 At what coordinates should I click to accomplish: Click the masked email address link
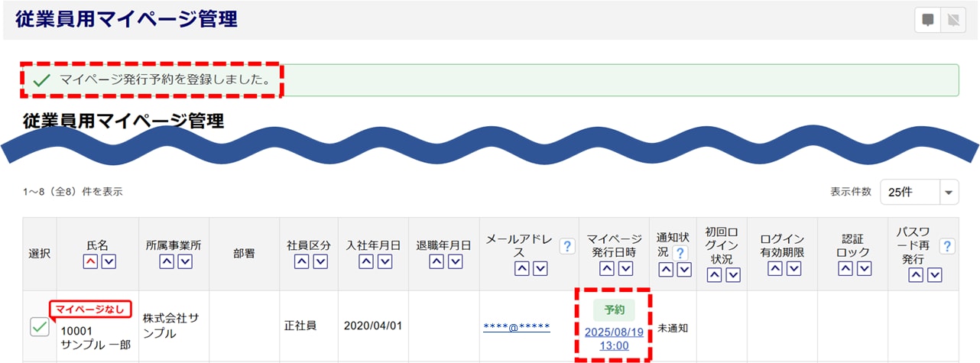(517, 327)
